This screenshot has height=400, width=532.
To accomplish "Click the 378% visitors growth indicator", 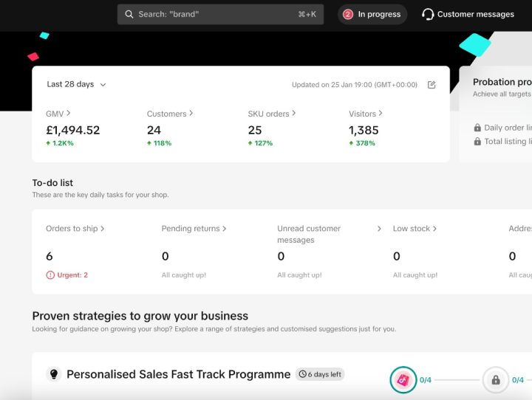I will 362,143.
